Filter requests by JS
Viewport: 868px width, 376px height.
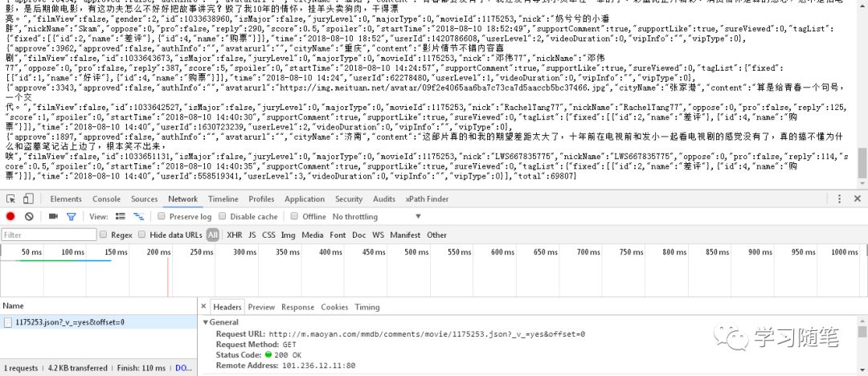coord(252,235)
